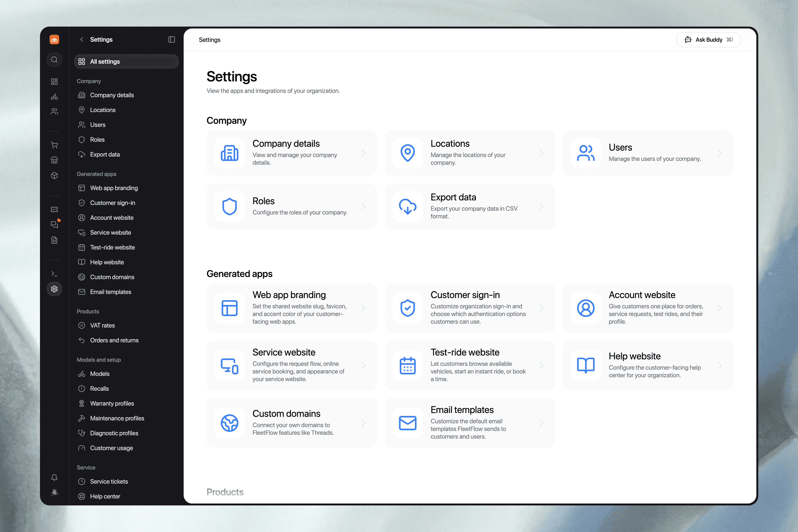The image size is (798, 532).
Task: Go back with the Settings back chevron
Action: pos(81,40)
